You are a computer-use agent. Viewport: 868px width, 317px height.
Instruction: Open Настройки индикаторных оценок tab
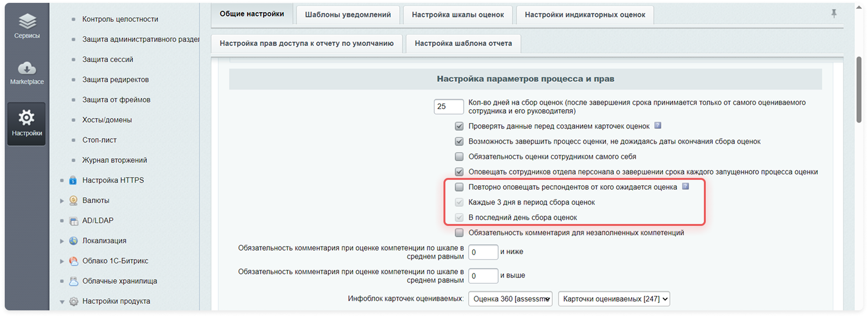pyautogui.click(x=585, y=15)
